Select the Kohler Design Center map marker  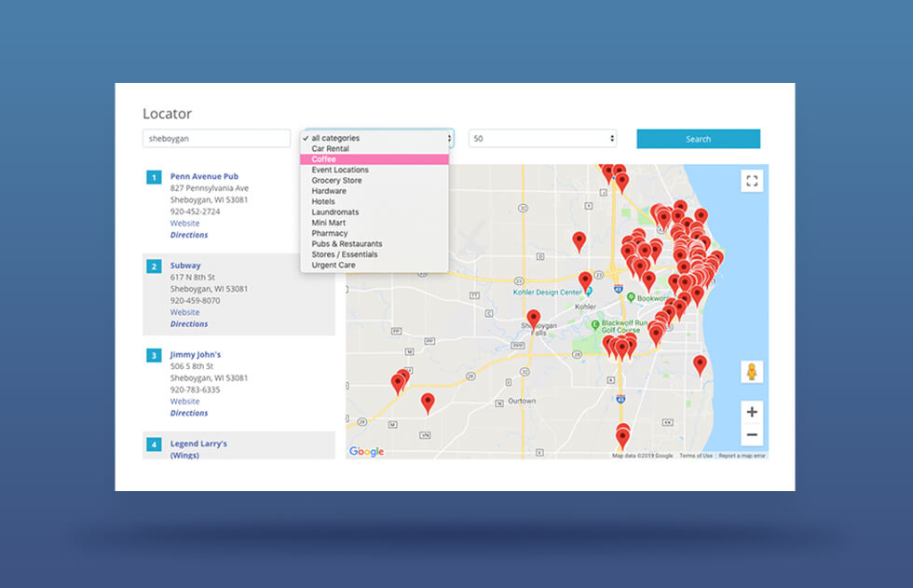coord(588,292)
